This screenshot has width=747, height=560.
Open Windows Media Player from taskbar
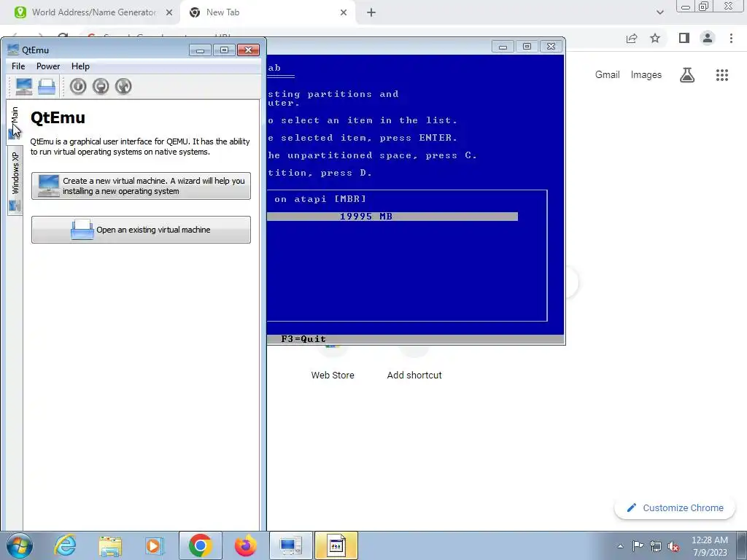click(155, 545)
